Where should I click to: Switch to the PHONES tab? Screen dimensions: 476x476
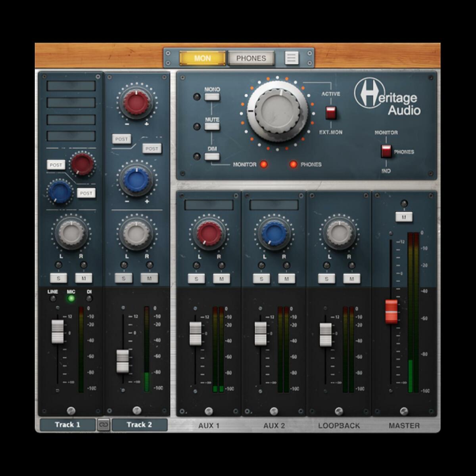(x=251, y=58)
